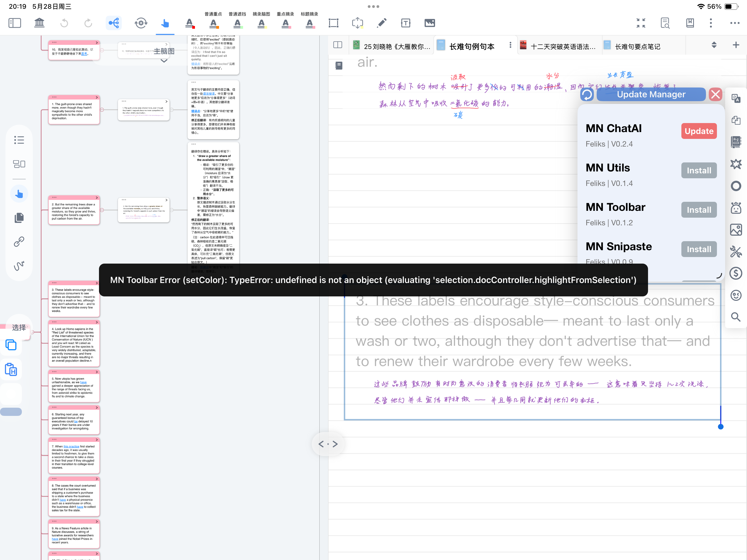
Task: Expand the chevron below 主脑图
Action: (x=164, y=61)
